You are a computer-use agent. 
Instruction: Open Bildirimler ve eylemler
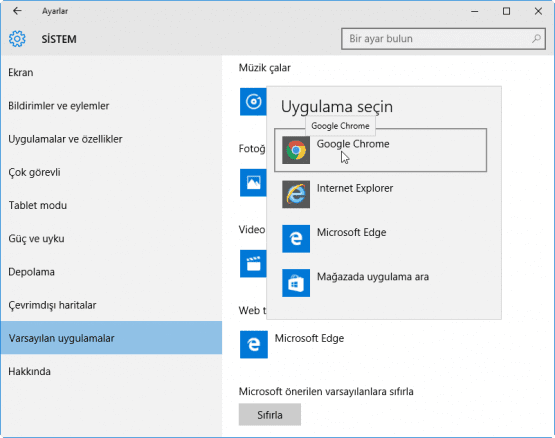[111, 106]
